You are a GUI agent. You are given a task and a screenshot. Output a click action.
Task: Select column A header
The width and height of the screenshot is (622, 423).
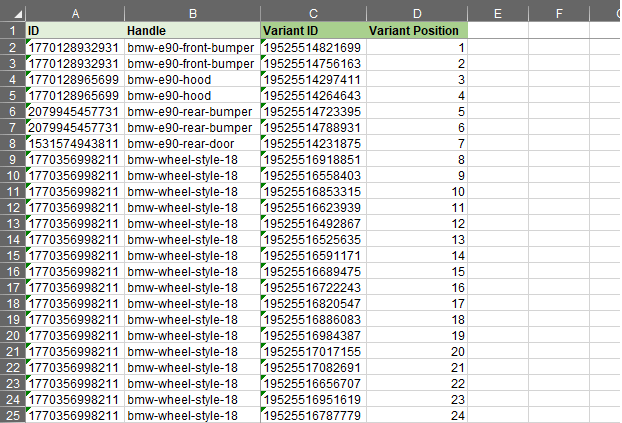pos(75,14)
